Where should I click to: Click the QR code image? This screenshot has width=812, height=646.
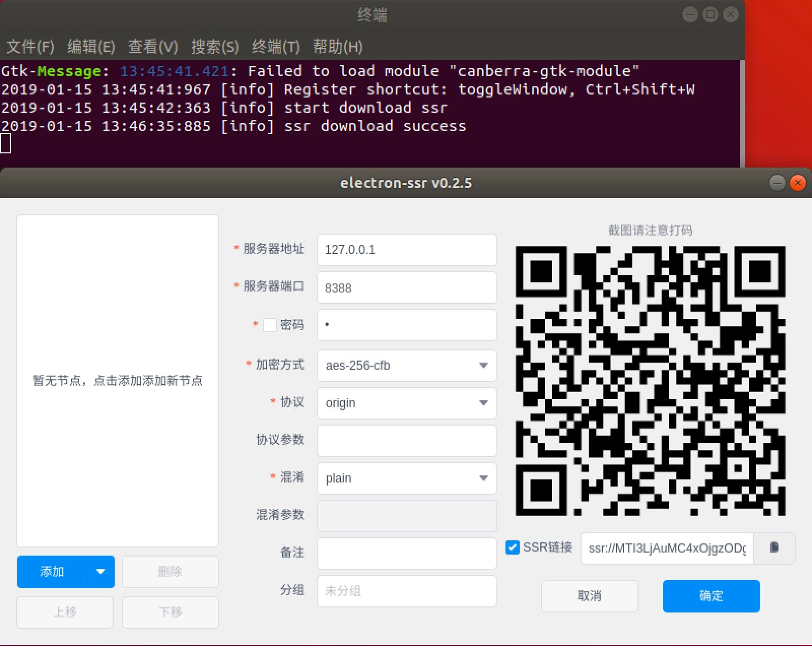pos(650,380)
